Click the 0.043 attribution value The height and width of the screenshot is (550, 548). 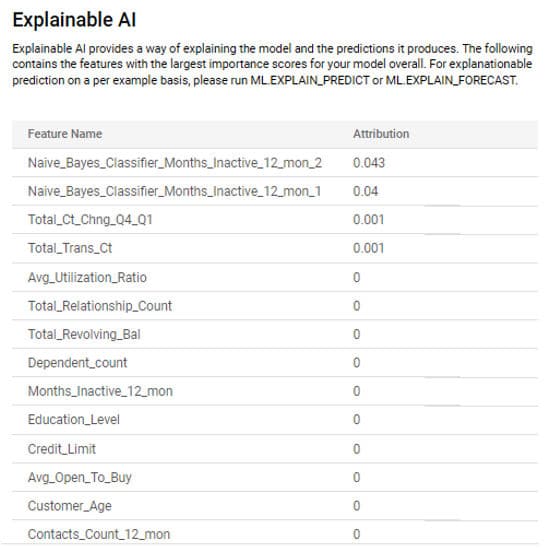pos(369,163)
